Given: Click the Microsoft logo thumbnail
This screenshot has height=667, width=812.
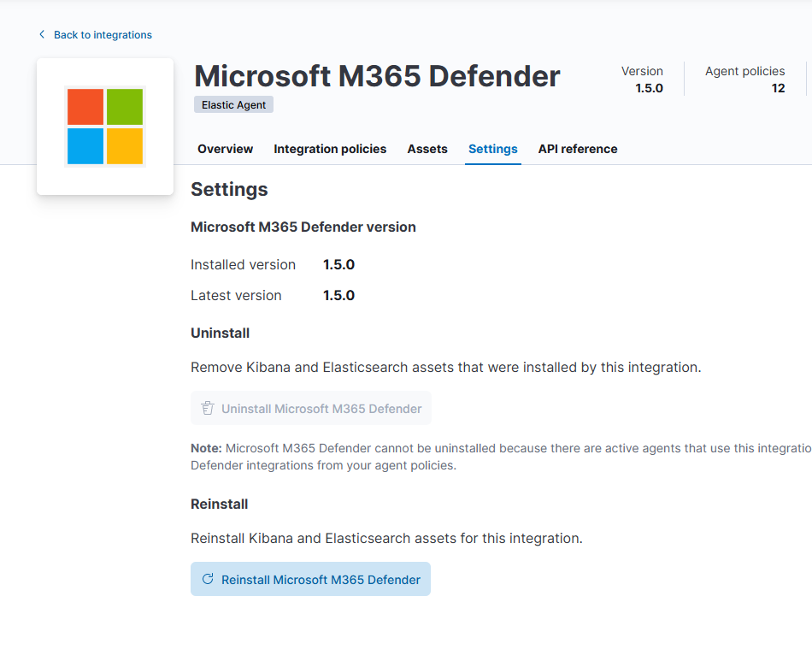Looking at the screenshot, I should tap(105, 127).
